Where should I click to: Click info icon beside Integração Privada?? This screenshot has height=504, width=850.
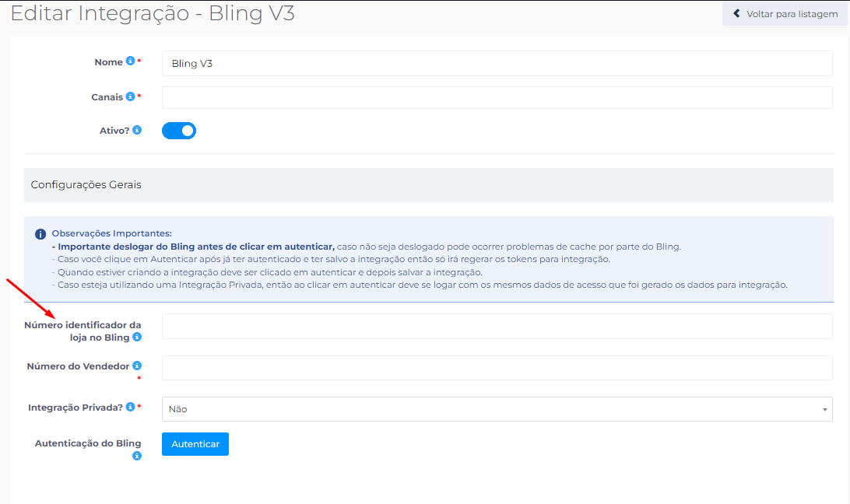click(130, 407)
